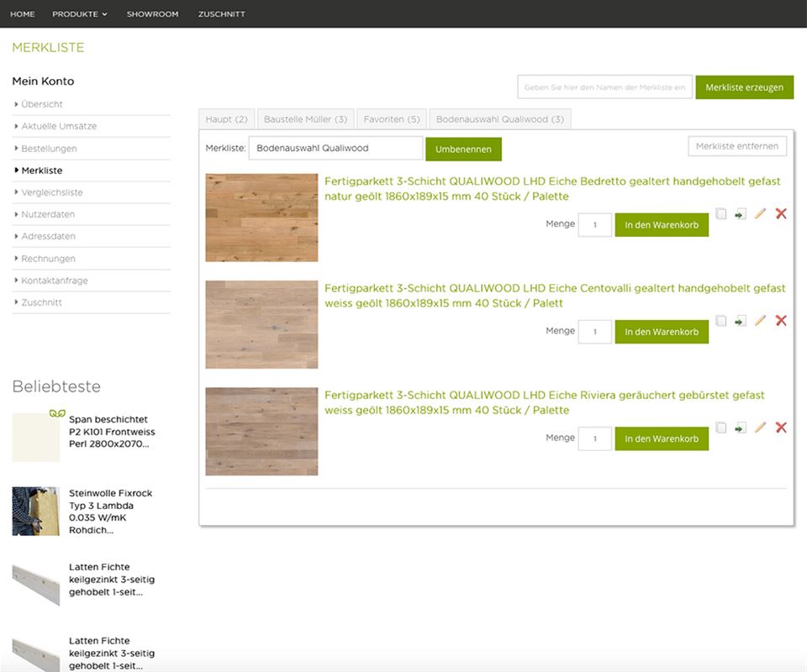Edit the Eiche Bedretto item with pencil icon
This screenshot has height=672, width=807.
click(760, 213)
